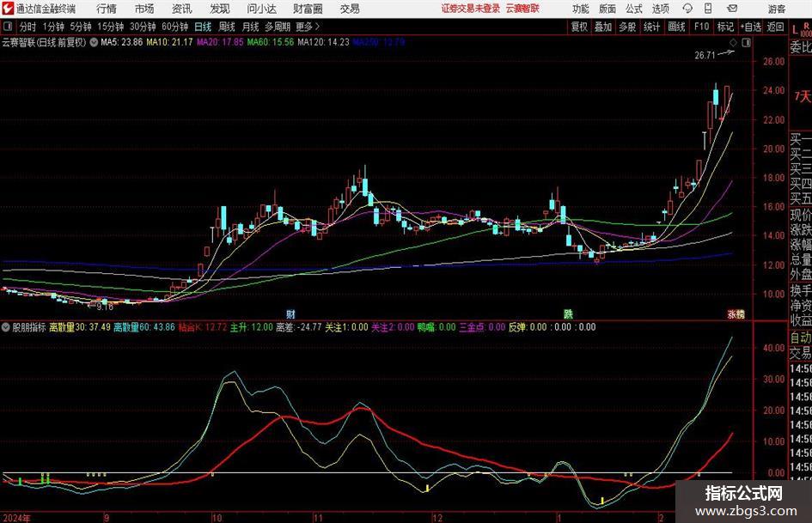Click the 离散量60: 43.86 indicator value
812x523 pixels.
[x=144, y=327]
